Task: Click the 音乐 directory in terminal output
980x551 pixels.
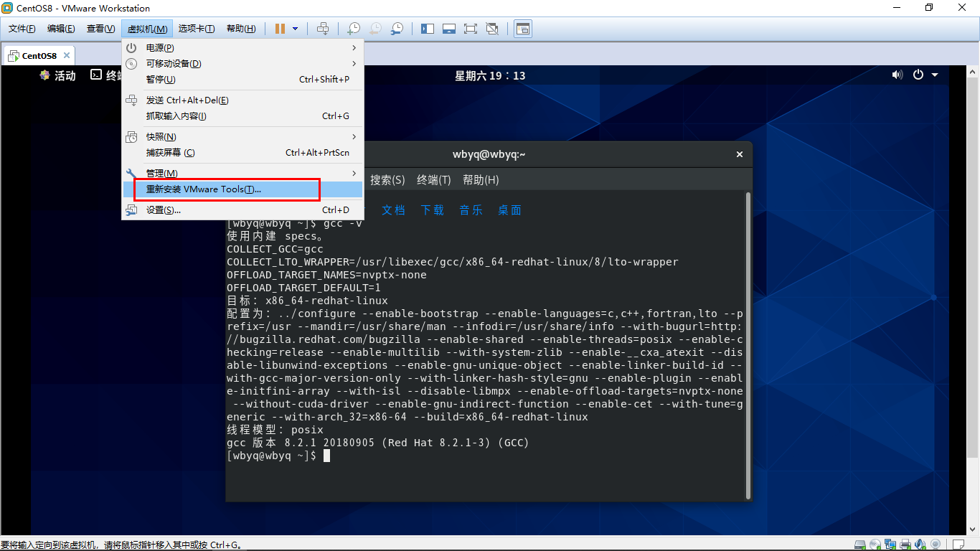Action: 471,210
